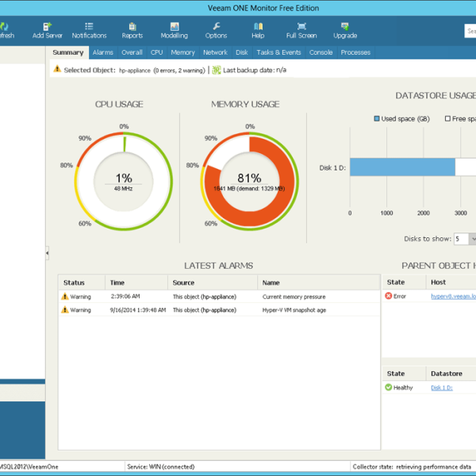Screen dimensions: 476x476
Task: Open the Disk tab
Action: 242,52
